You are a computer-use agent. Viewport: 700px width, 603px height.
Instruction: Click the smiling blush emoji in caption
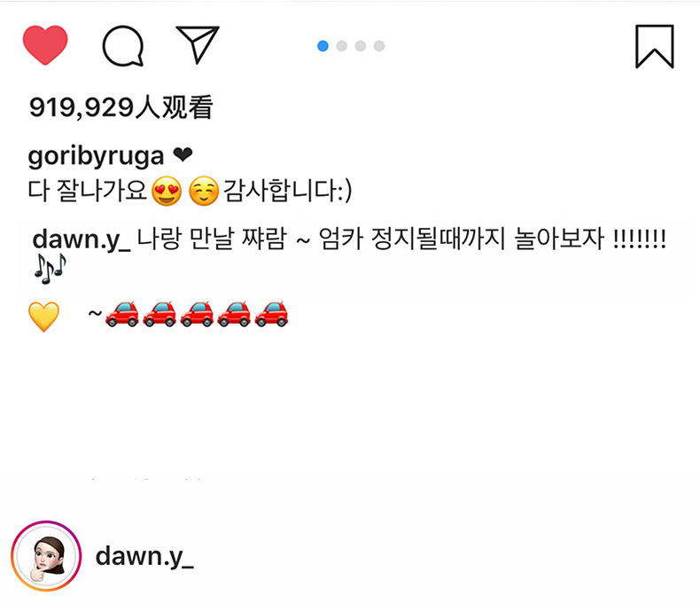pos(204,191)
